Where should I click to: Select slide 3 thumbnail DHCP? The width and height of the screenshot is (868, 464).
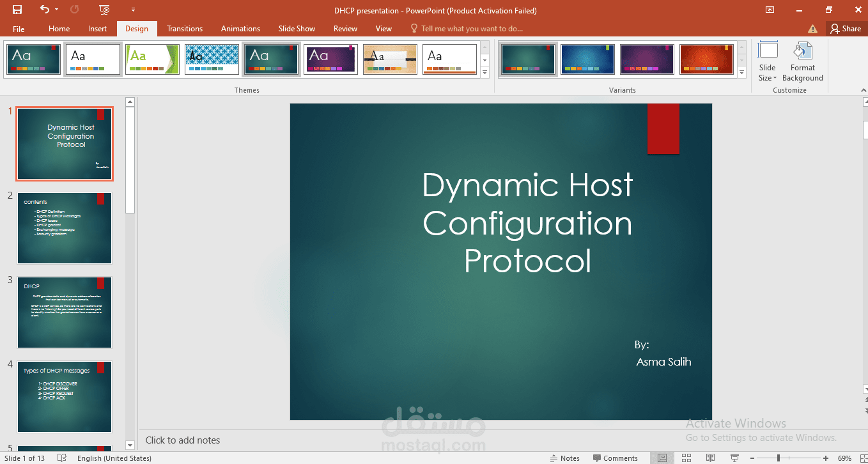[x=65, y=313]
